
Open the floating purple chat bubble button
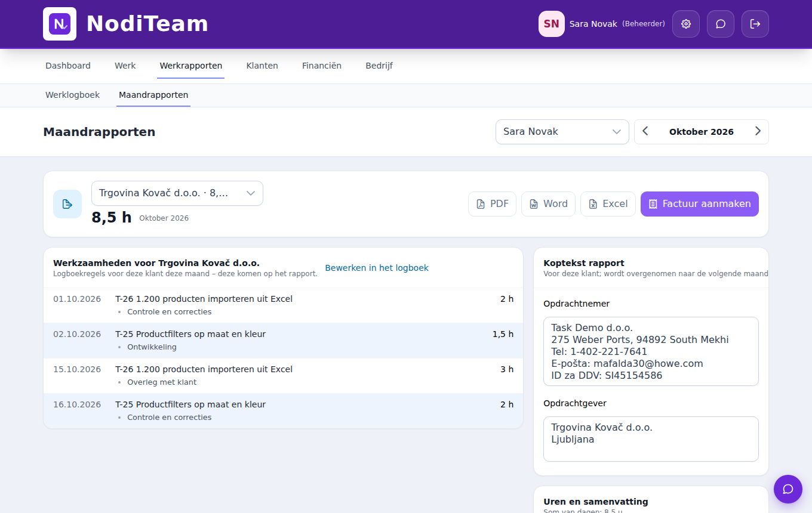pyautogui.click(x=788, y=489)
